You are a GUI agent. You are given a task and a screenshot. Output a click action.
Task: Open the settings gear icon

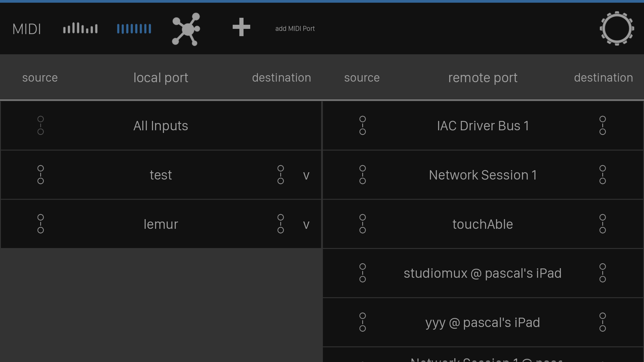point(617,29)
